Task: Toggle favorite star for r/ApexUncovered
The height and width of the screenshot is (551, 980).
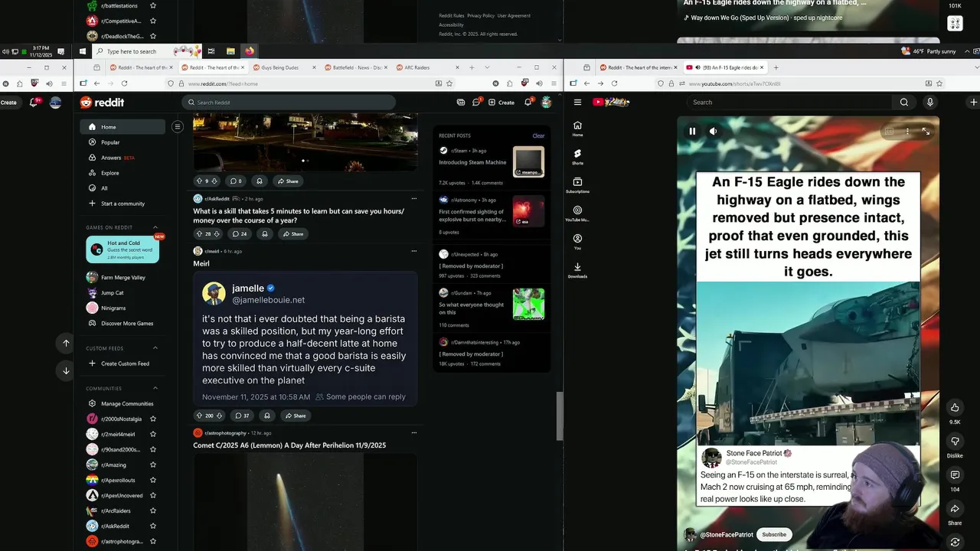Action: (x=153, y=495)
